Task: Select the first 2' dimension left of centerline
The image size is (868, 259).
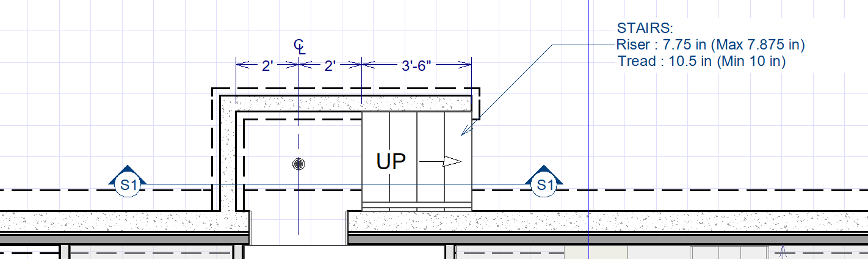Action: [x=267, y=65]
